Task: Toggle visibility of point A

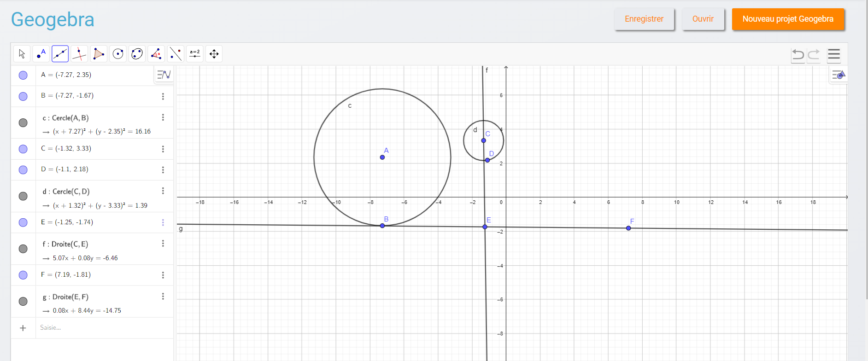Action: tap(23, 75)
